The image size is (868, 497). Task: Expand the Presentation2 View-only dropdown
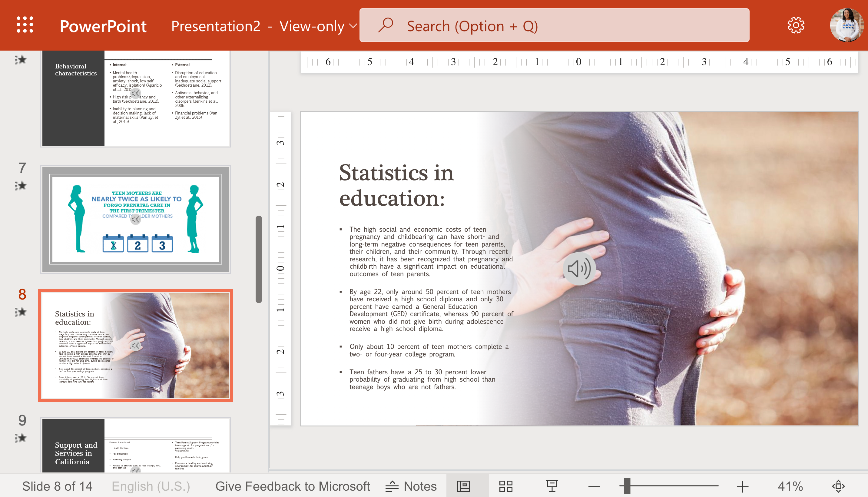[x=353, y=26]
